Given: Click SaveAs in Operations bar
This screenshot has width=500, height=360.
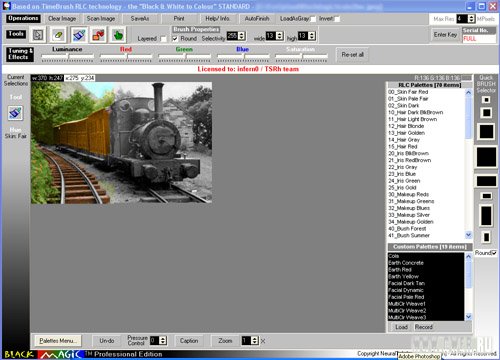Looking at the screenshot, I should (x=140, y=19).
